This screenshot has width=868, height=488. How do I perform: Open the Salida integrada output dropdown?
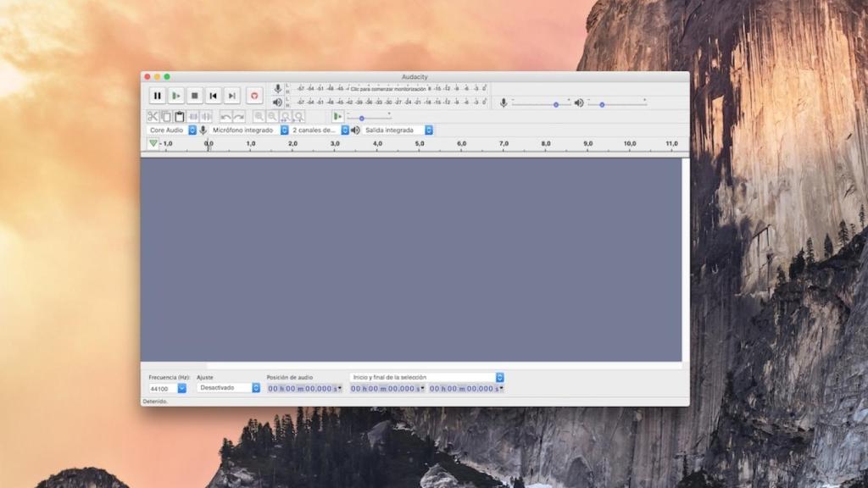396,130
